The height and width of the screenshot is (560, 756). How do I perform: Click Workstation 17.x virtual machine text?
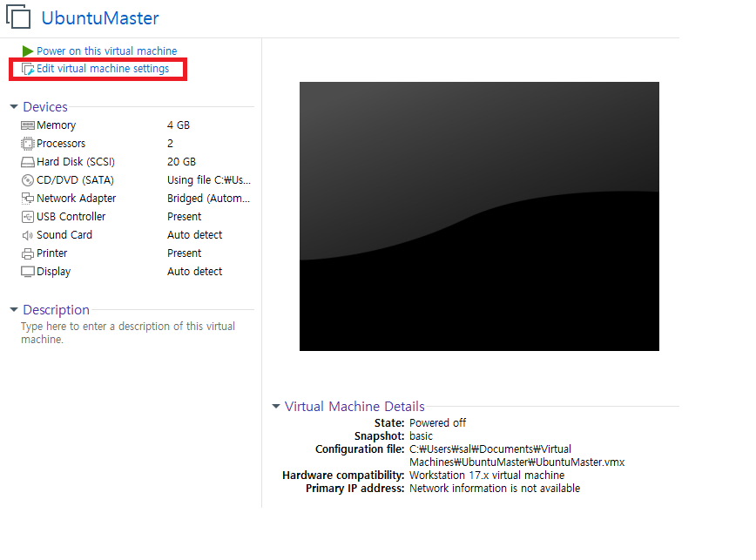tap(487, 476)
